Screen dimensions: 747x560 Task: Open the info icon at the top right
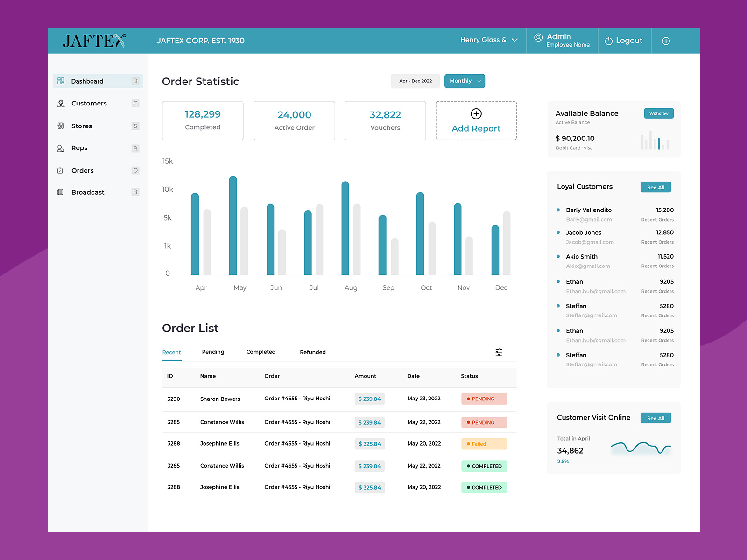pos(665,41)
